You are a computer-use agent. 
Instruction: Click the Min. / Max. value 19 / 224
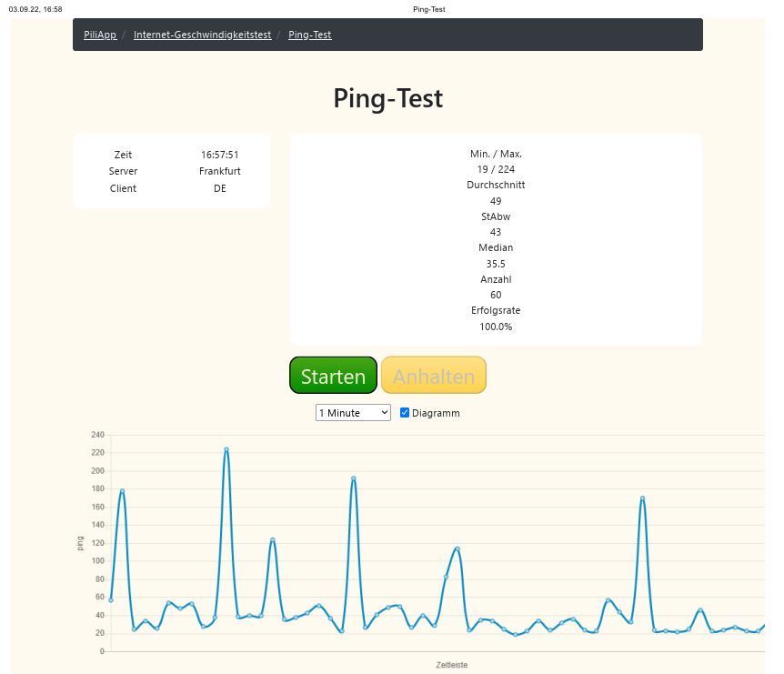496,169
